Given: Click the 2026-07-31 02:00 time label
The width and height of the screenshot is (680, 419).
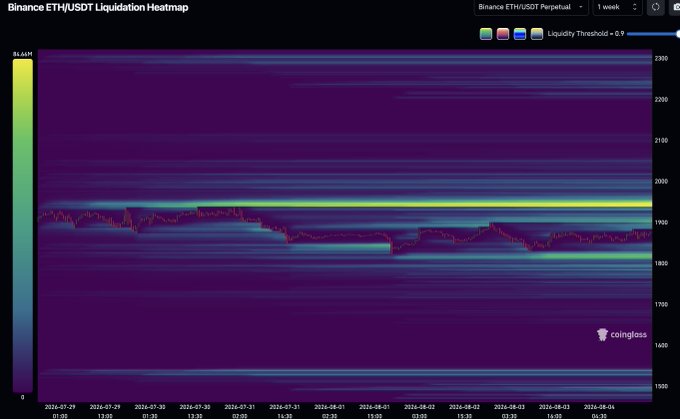Looking at the screenshot, I should click(239, 411).
